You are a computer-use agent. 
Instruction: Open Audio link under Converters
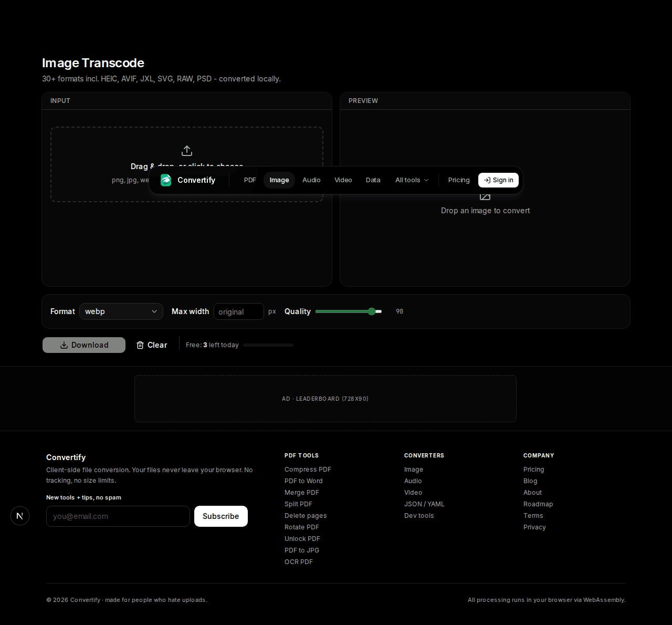pyautogui.click(x=413, y=481)
